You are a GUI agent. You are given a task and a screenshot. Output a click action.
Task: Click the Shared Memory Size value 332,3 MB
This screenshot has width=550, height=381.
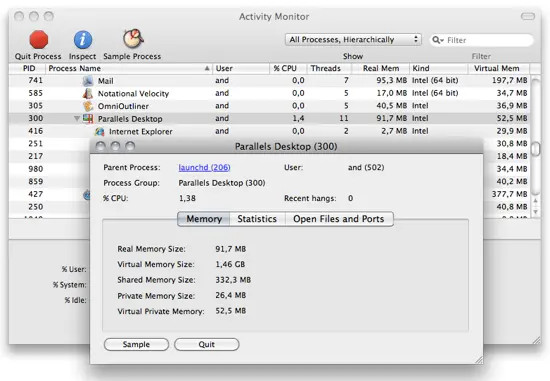pyautogui.click(x=233, y=280)
